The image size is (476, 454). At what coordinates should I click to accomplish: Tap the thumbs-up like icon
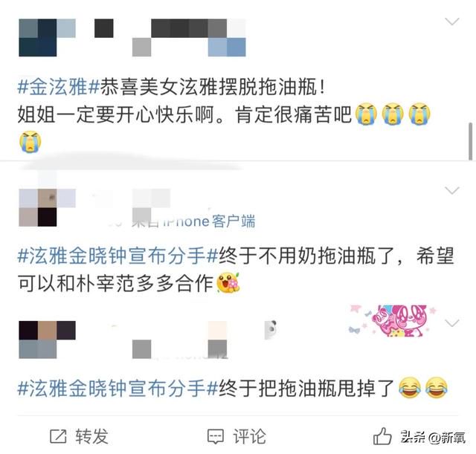click(x=382, y=436)
